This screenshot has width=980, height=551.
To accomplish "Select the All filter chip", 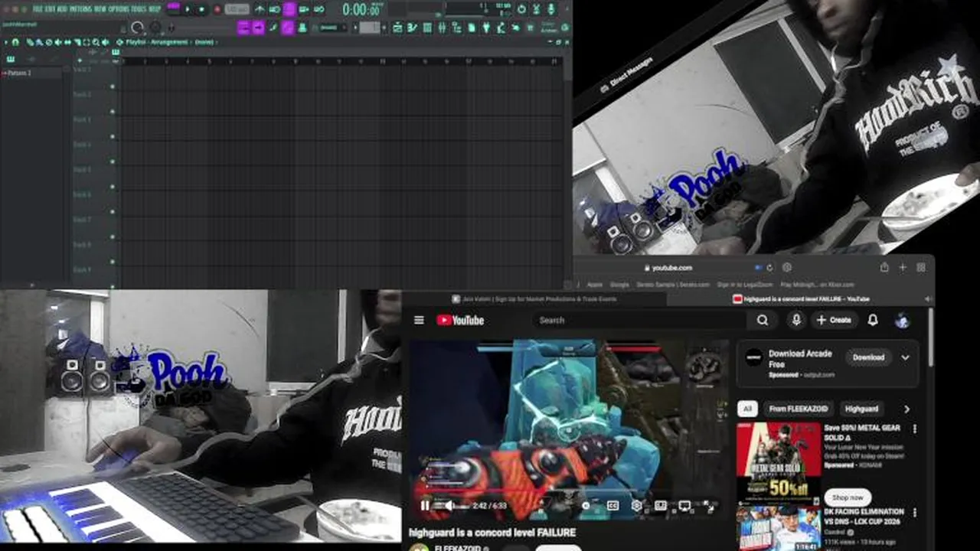I will coord(747,409).
